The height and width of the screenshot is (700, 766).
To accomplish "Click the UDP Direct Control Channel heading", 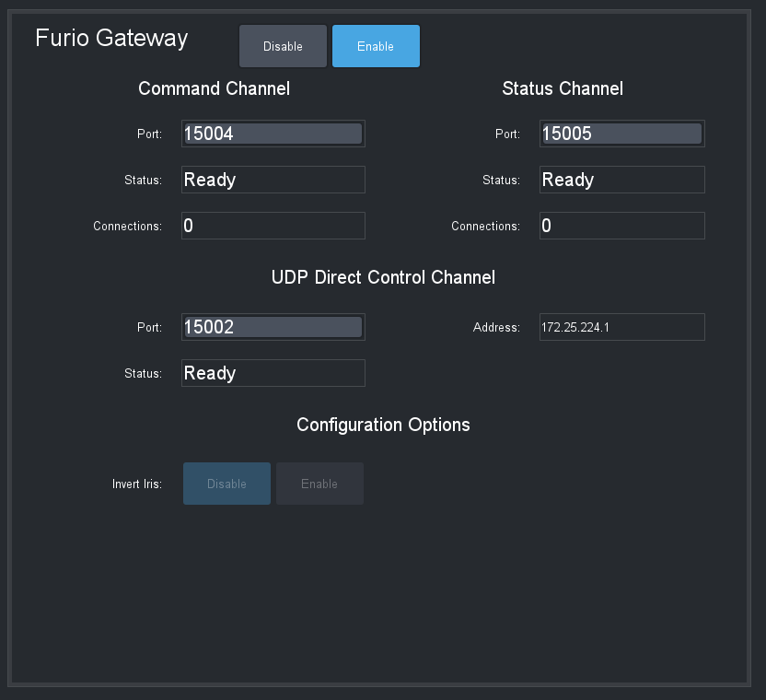I will coord(383,276).
